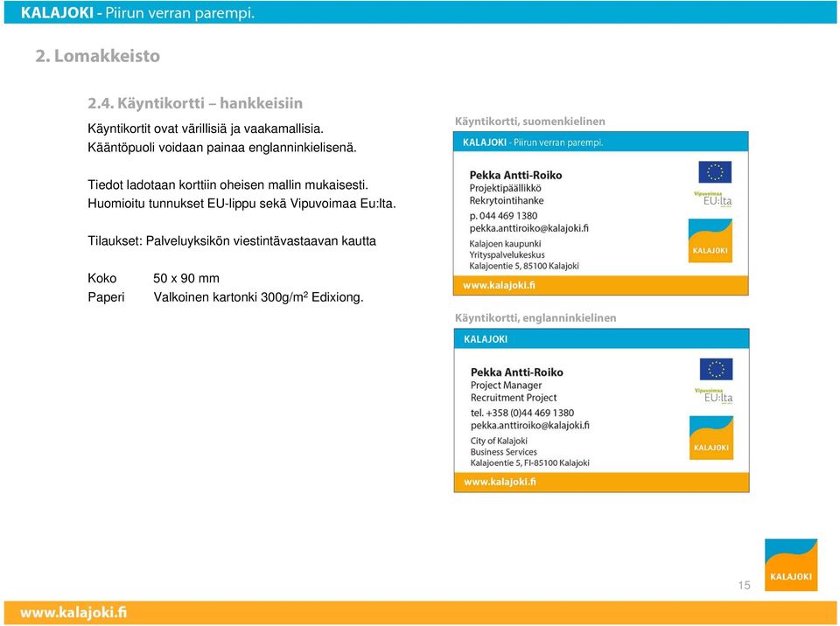
Task: Select 'Tiedot ladotaan korttiin oheisen mallin mukaisesti.'
Action: [228, 185]
